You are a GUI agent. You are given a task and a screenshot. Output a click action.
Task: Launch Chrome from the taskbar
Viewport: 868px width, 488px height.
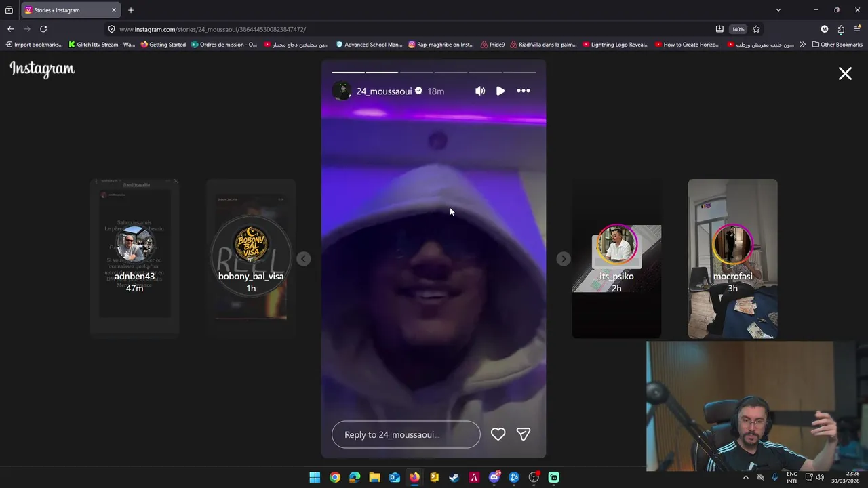click(335, 477)
